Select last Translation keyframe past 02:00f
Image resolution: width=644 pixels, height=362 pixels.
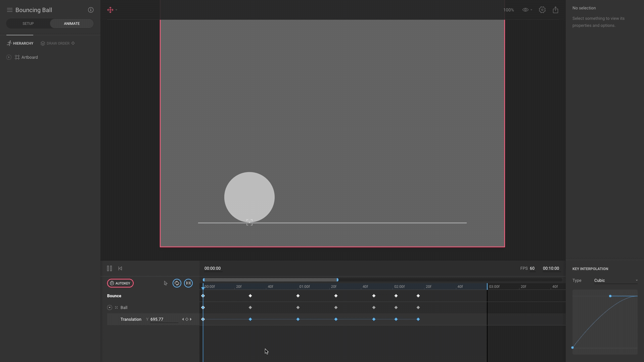[x=418, y=319]
